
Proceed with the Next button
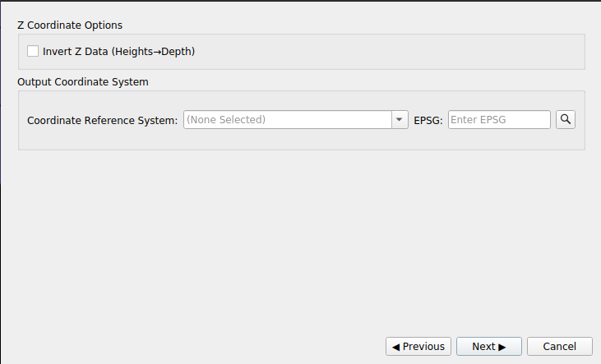pos(488,347)
